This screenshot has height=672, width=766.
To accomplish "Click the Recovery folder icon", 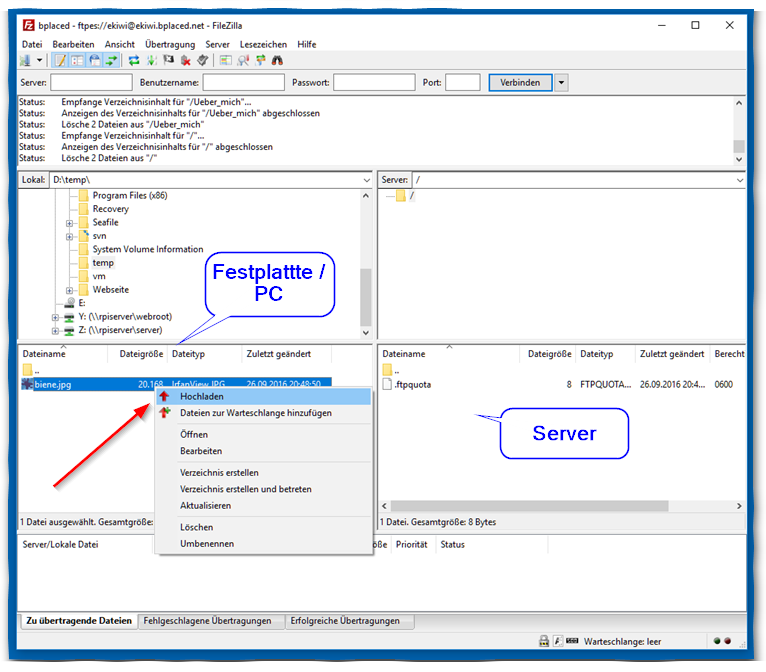I will pyautogui.click(x=84, y=209).
